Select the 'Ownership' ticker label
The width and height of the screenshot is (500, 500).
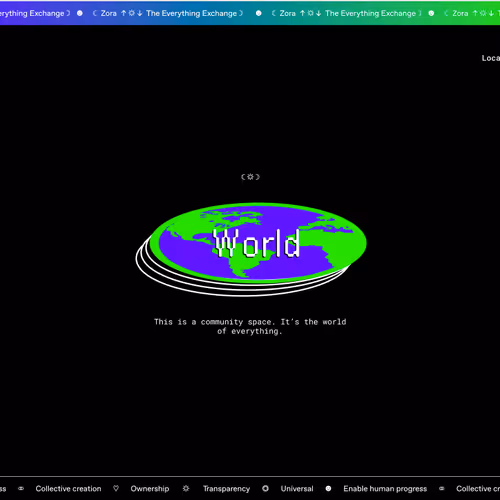tap(150, 489)
